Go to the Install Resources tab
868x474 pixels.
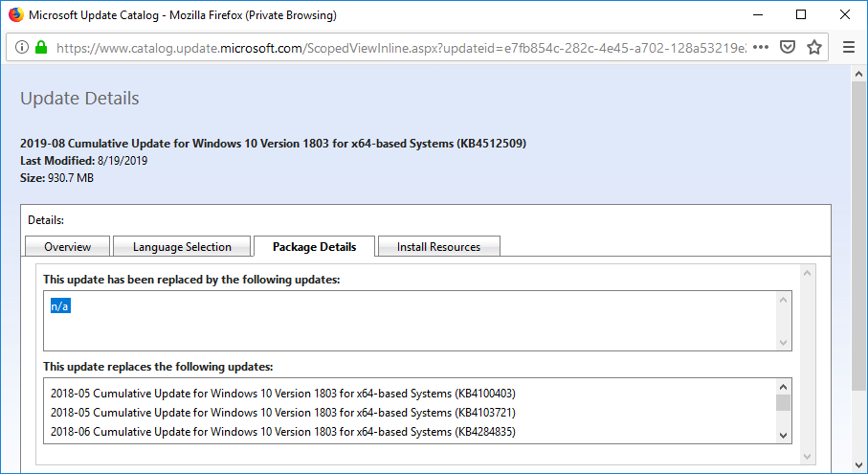438,247
